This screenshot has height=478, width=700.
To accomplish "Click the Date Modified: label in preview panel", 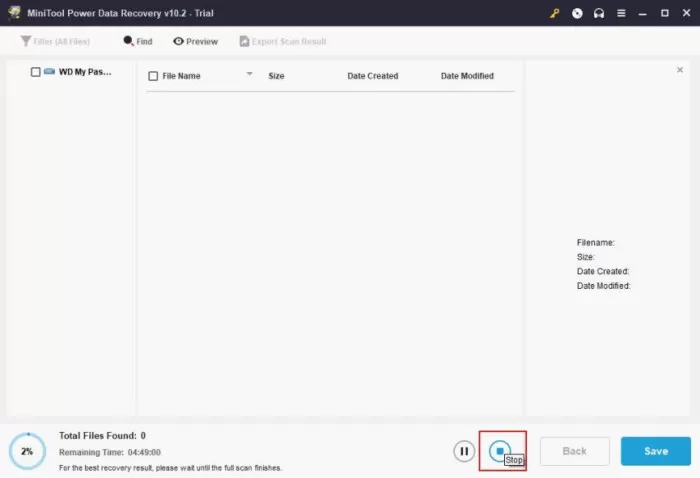I will coord(604,286).
